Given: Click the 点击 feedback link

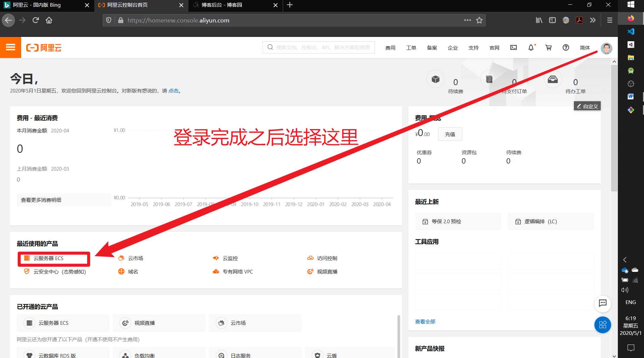Looking at the screenshot, I should click(x=173, y=91).
